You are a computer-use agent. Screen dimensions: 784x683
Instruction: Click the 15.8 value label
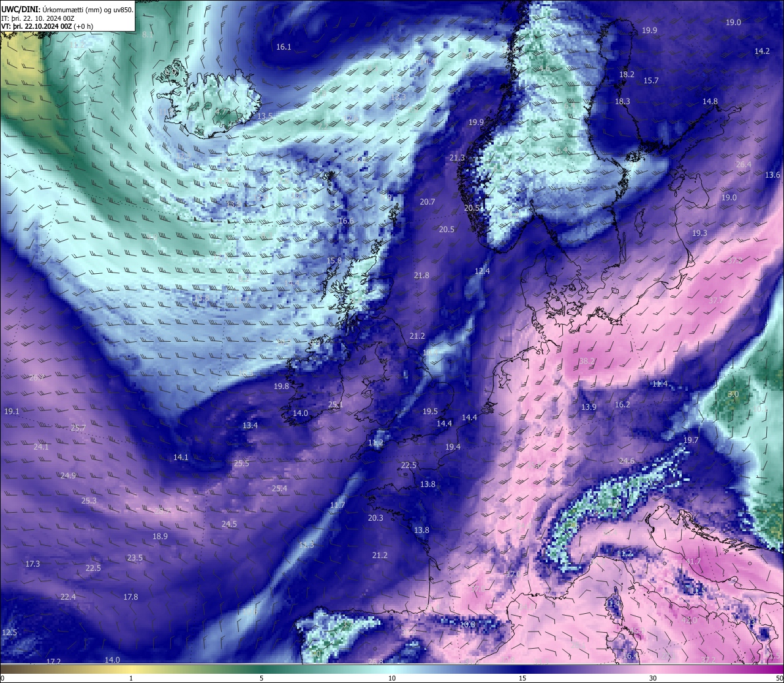click(x=334, y=261)
